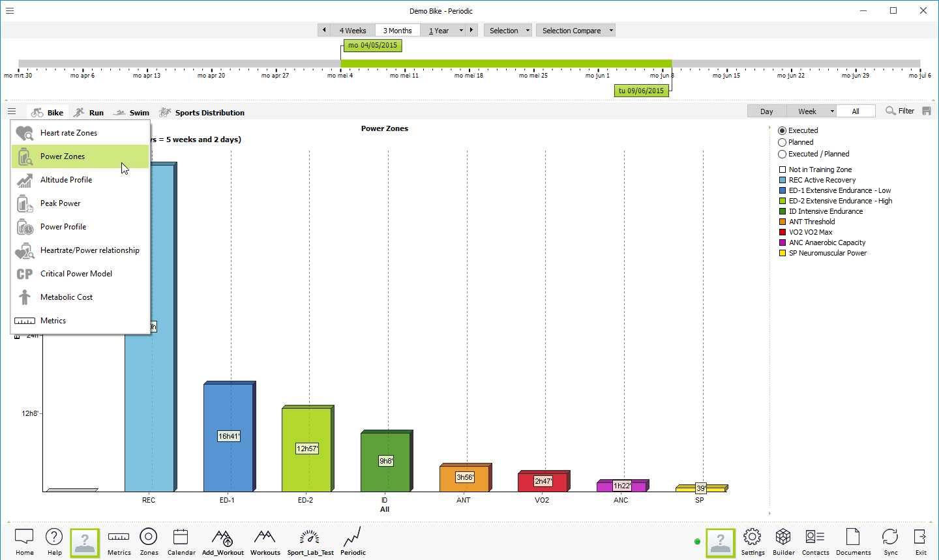
Task: Expand the Selection Compare dropdown
Action: coord(611,31)
